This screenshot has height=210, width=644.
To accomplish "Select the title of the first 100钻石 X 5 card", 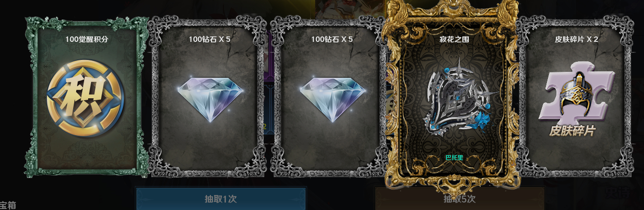I will click(210, 39).
